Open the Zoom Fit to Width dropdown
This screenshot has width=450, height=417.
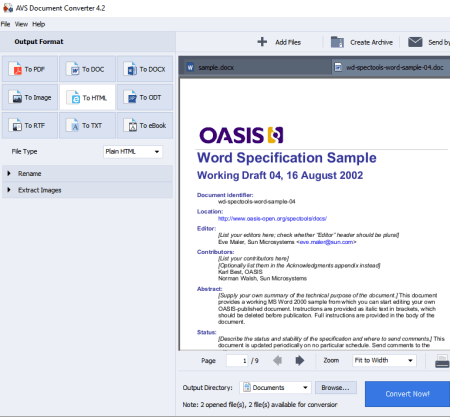pos(384,360)
